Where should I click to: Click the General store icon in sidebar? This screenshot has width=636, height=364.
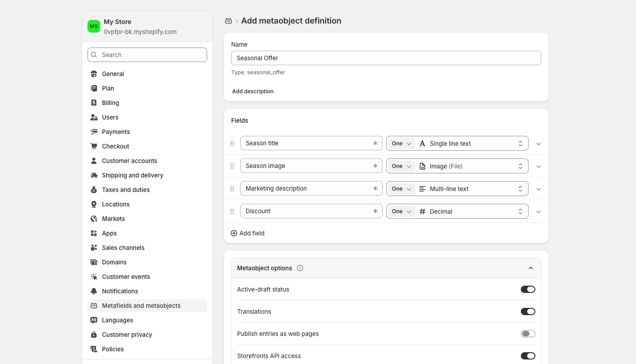point(94,74)
